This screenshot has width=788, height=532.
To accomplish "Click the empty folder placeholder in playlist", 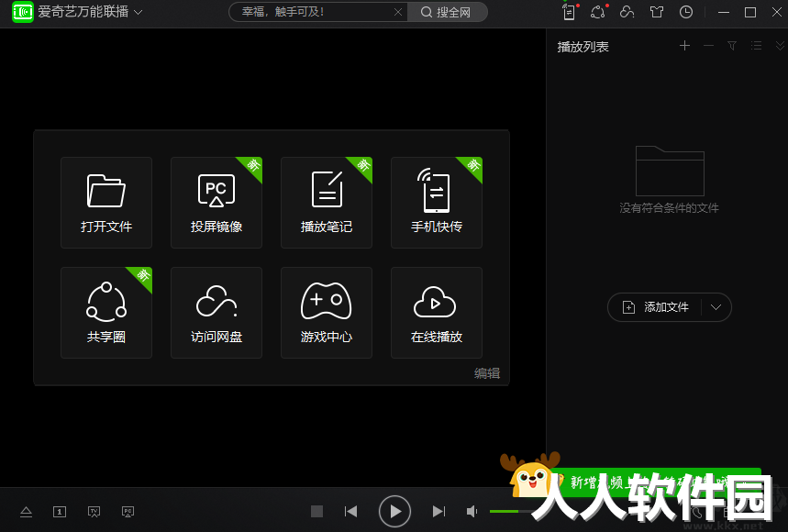I will click(670, 171).
